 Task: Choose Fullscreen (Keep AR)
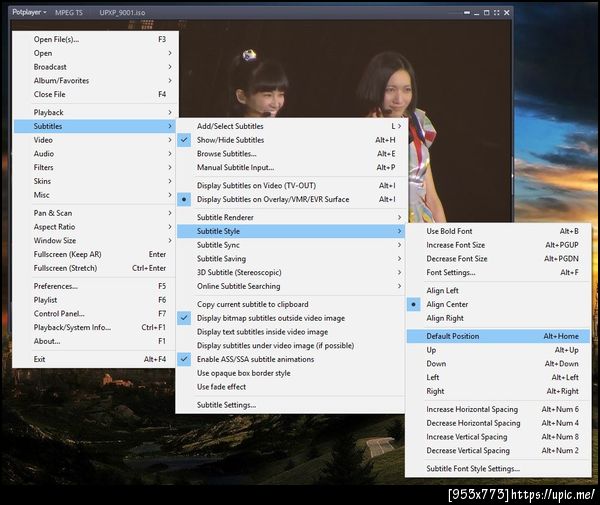pos(95,254)
